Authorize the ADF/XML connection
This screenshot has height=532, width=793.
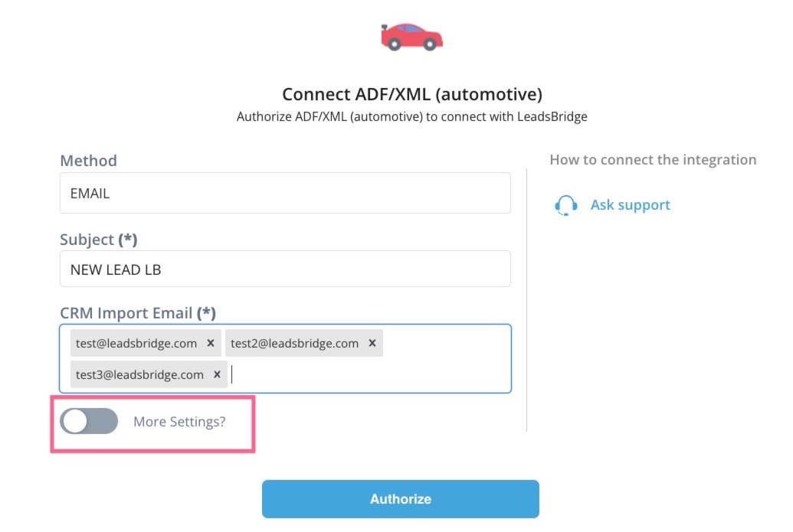[x=401, y=498]
